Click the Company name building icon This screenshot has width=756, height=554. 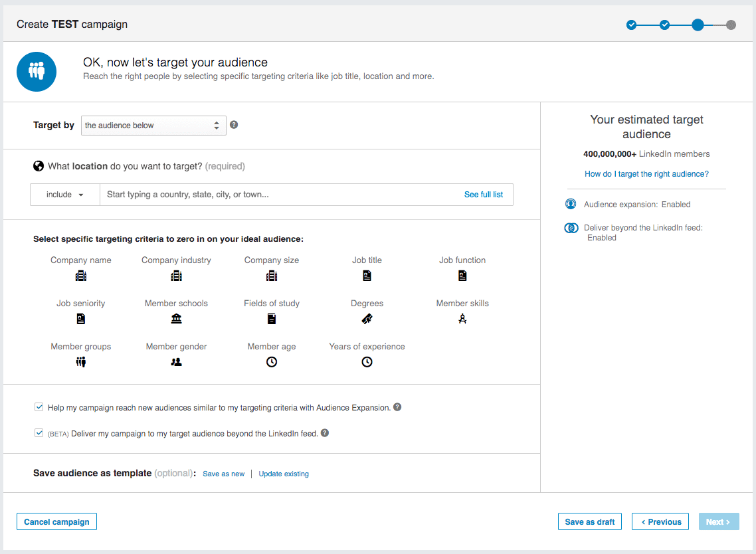click(81, 276)
